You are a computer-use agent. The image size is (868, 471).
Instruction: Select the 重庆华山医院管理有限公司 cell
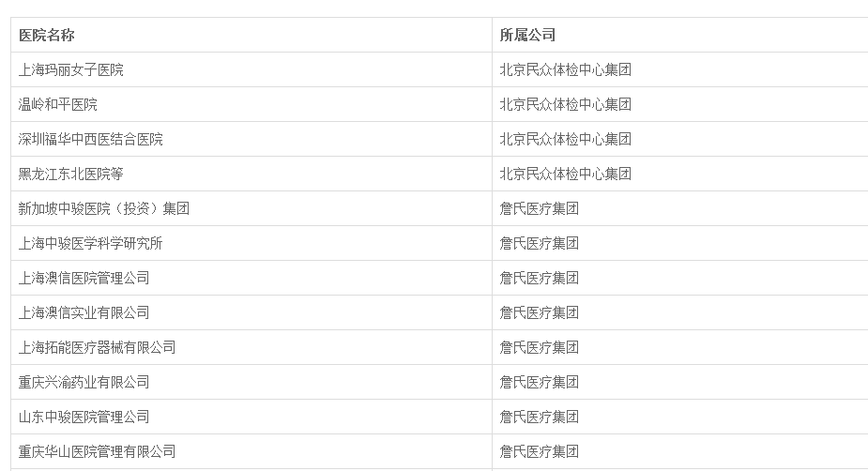98,451
